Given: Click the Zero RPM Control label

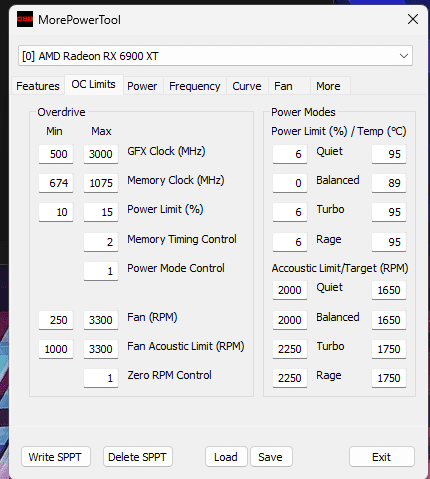Looking at the screenshot, I should coord(169,375).
